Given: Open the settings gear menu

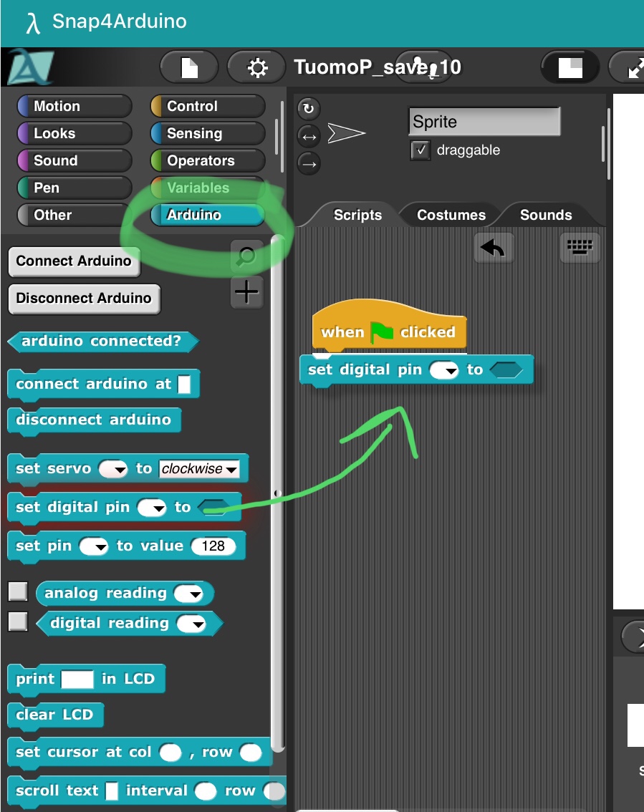Looking at the screenshot, I should tap(256, 68).
